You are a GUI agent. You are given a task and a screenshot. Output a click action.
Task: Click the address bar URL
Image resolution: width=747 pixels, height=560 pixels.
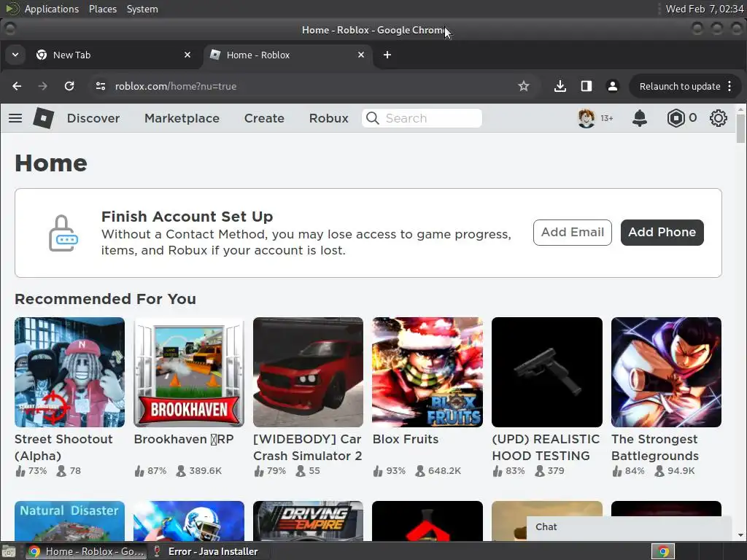(x=176, y=86)
